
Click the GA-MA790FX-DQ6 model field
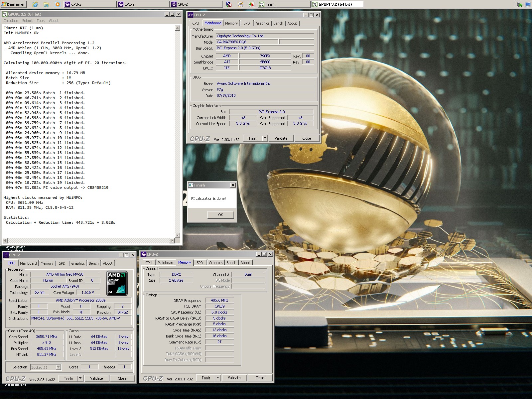(x=247, y=42)
